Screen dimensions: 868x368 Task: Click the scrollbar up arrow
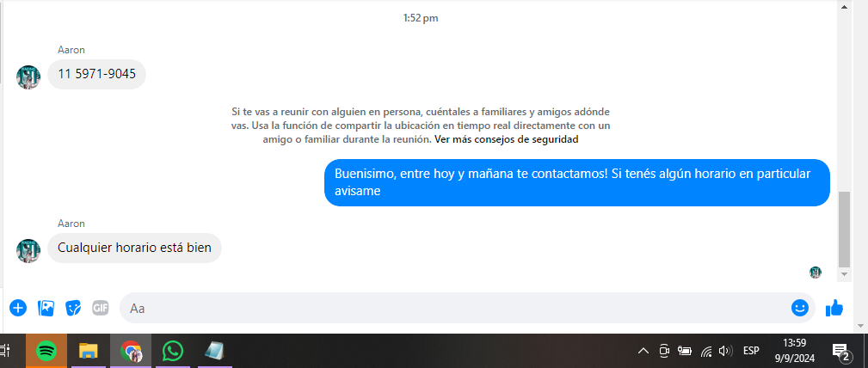coord(844,7)
